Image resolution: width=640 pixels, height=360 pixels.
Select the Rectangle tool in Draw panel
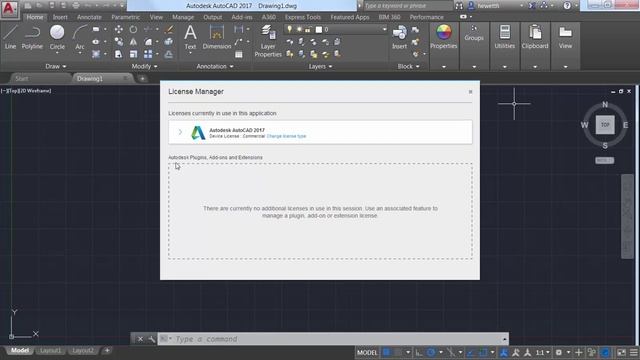point(96,29)
